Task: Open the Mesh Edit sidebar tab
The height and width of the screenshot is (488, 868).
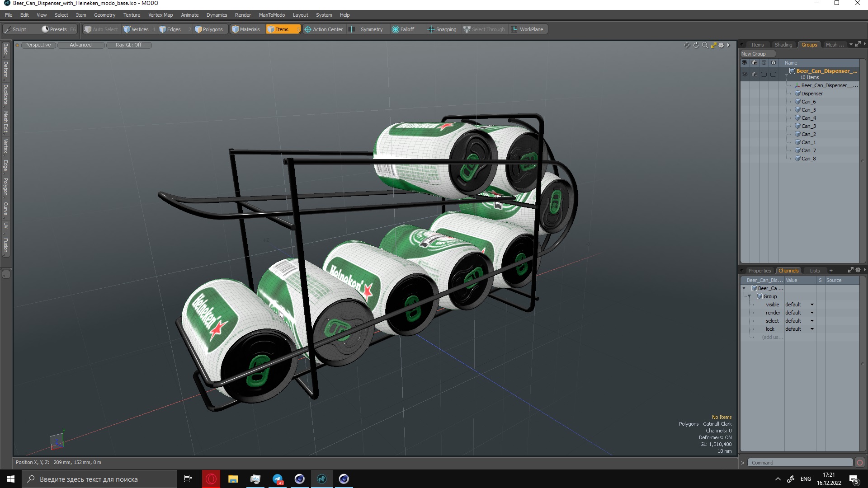Action: coord(6,122)
